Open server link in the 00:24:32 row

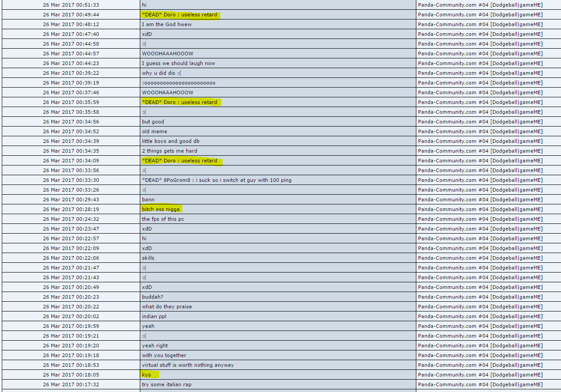click(x=480, y=219)
